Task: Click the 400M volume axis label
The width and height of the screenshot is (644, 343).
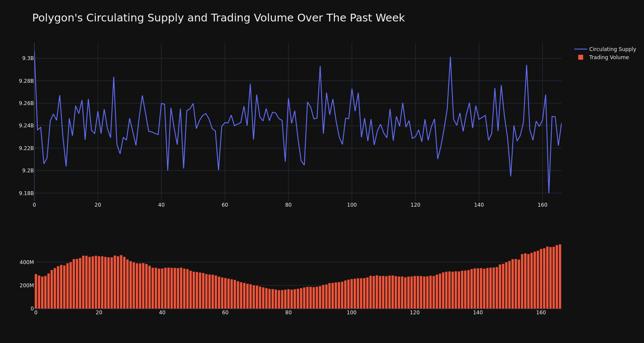Action: point(27,262)
